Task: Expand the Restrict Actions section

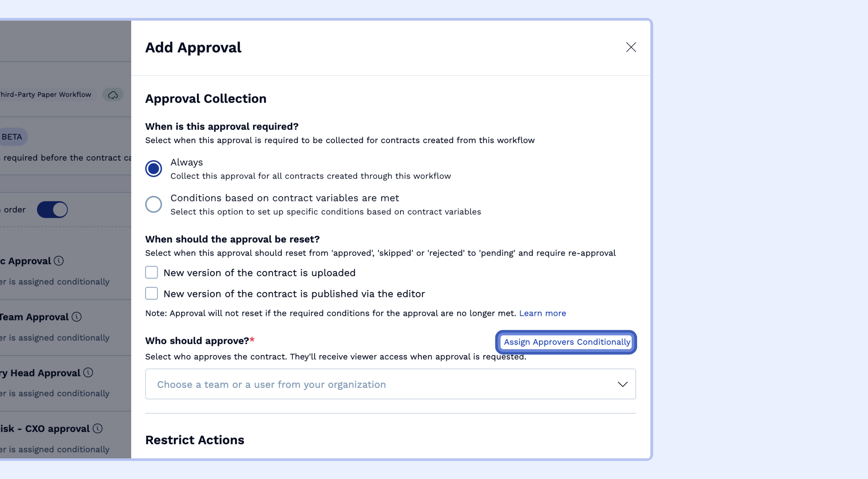Action: click(x=194, y=440)
